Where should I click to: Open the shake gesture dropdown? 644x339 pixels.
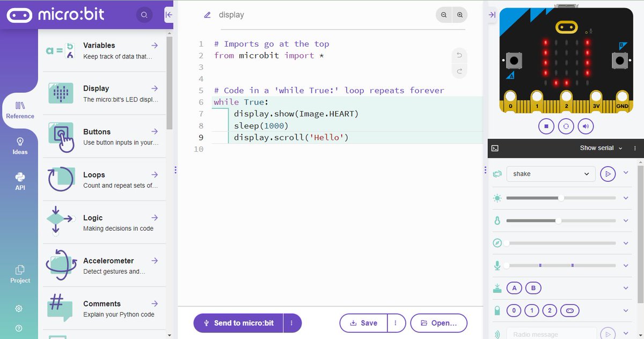(x=551, y=174)
